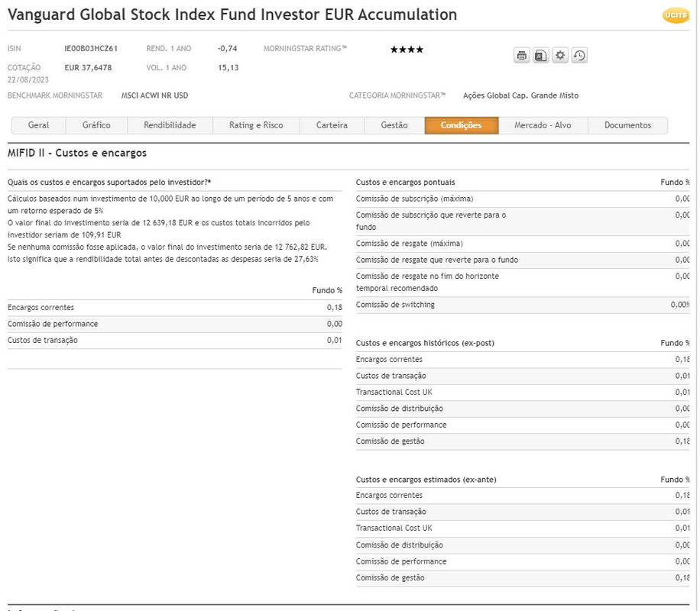This screenshot has height=611, width=700.
Task: Click the 1-year return value -0,74
Action: (227, 49)
